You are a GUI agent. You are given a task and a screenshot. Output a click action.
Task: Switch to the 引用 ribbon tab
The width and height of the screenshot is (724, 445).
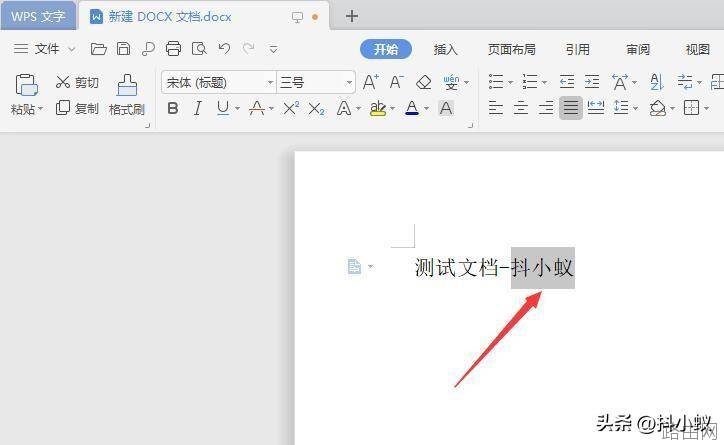[x=578, y=49]
